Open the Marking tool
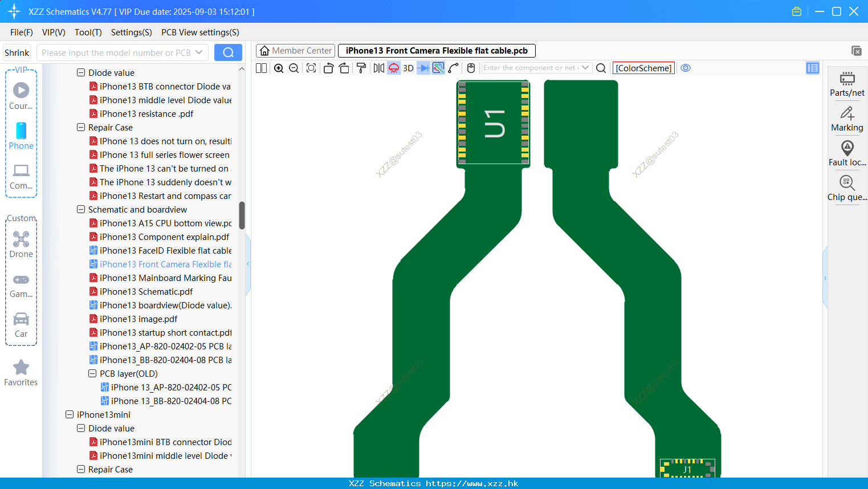 pyautogui.click(x=847, y=119)
